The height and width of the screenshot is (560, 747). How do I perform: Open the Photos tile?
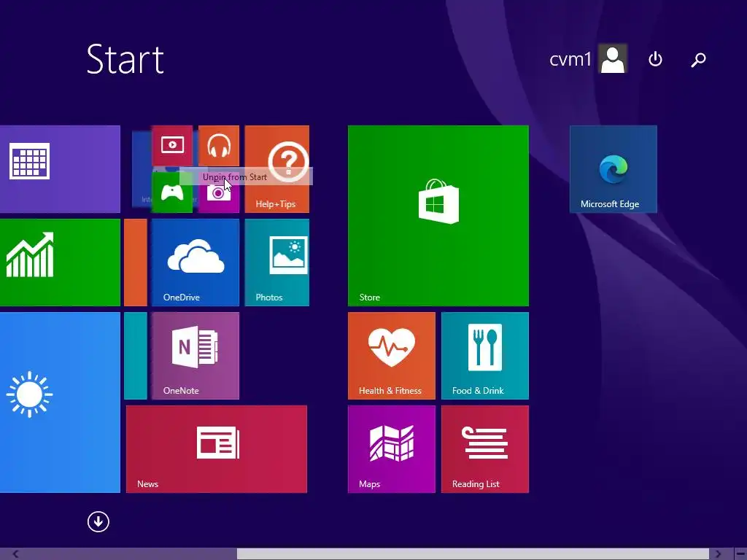tap(276, 262)
